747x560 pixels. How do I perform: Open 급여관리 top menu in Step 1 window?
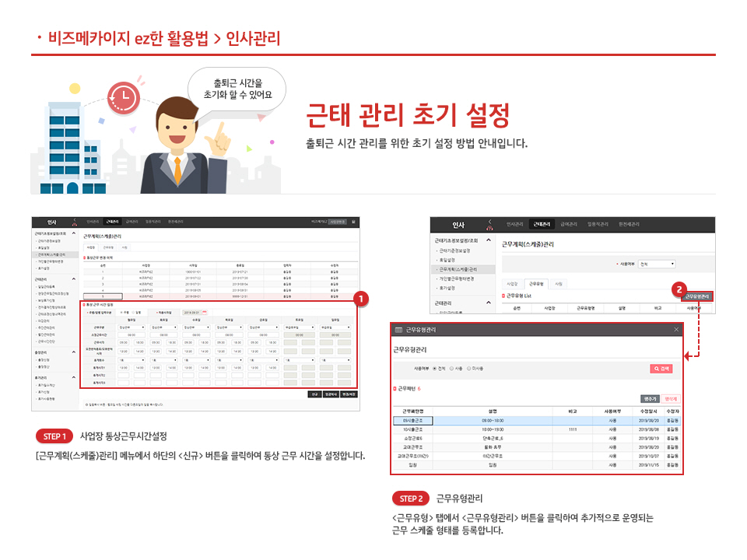point(132,222)
